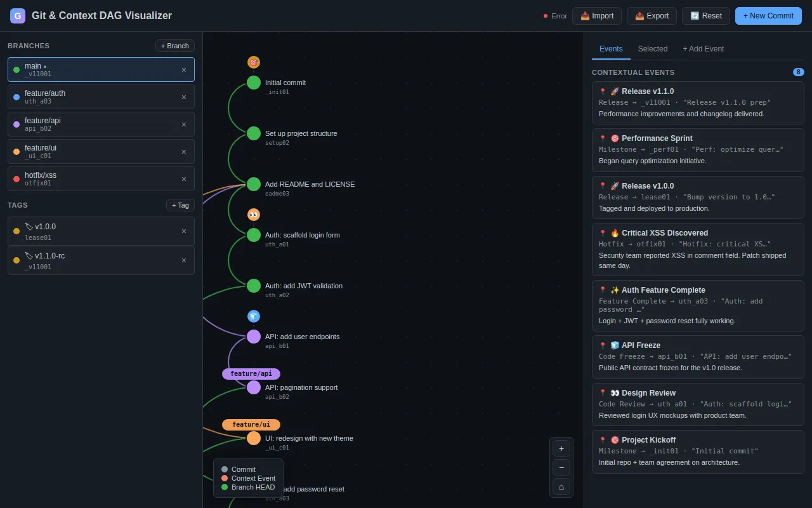Delete the v1.0.0 tag with its X
The width and height of the screenshot is (812, 508).
pos(184,231)
